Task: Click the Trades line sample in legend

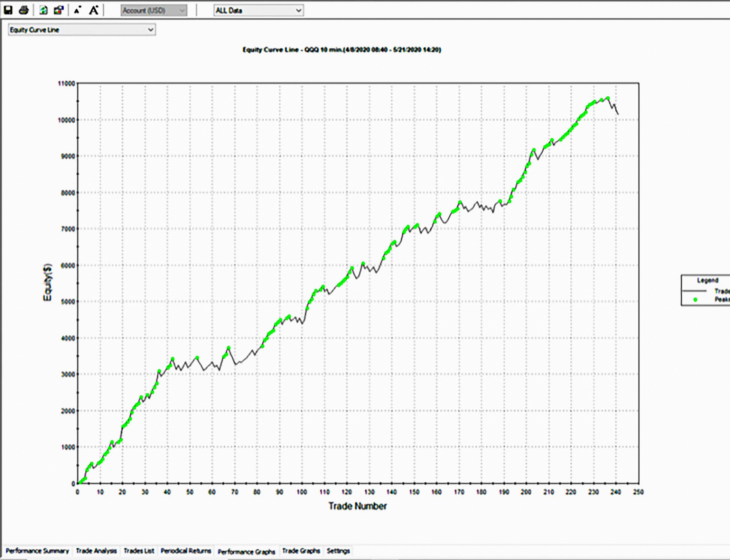Action: (695, 291)
